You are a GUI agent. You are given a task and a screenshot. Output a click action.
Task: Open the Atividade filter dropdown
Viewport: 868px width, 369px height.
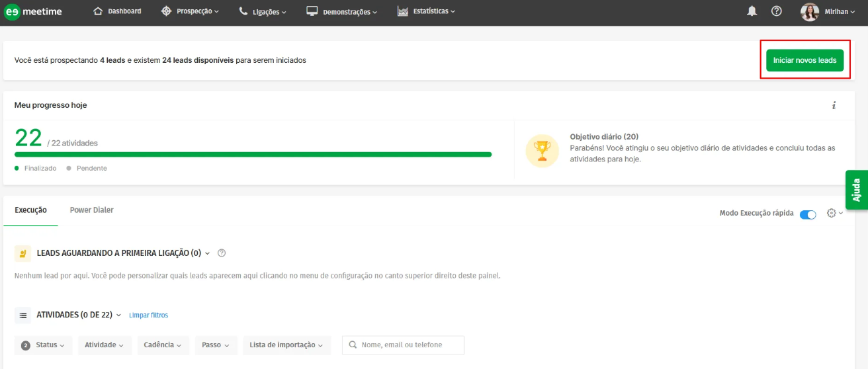[105, 345]
